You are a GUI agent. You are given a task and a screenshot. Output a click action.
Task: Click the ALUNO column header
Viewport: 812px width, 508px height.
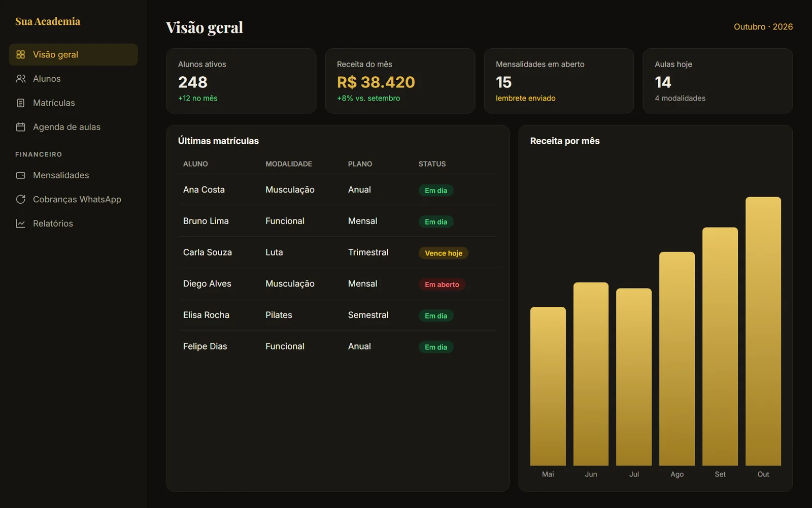195,164
